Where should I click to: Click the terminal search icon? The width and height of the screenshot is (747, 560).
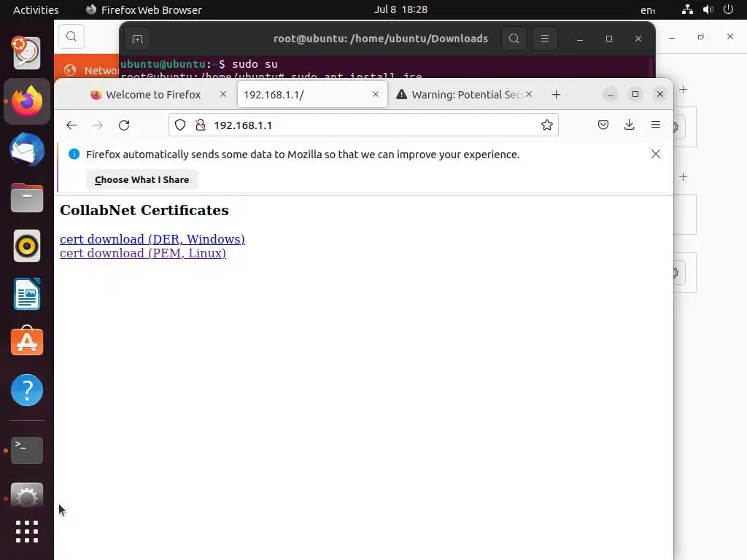(x=514, y=39)
